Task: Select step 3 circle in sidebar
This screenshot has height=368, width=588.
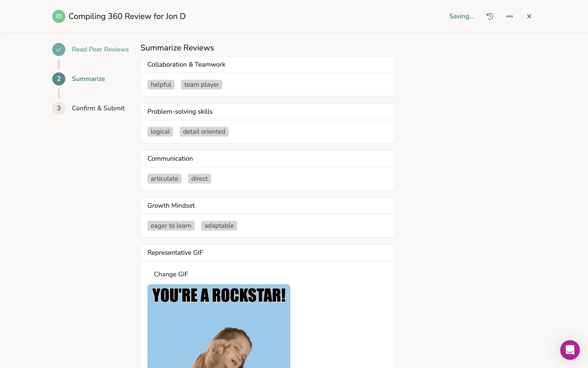Action: pyautogui.click(x=58, y=108)
